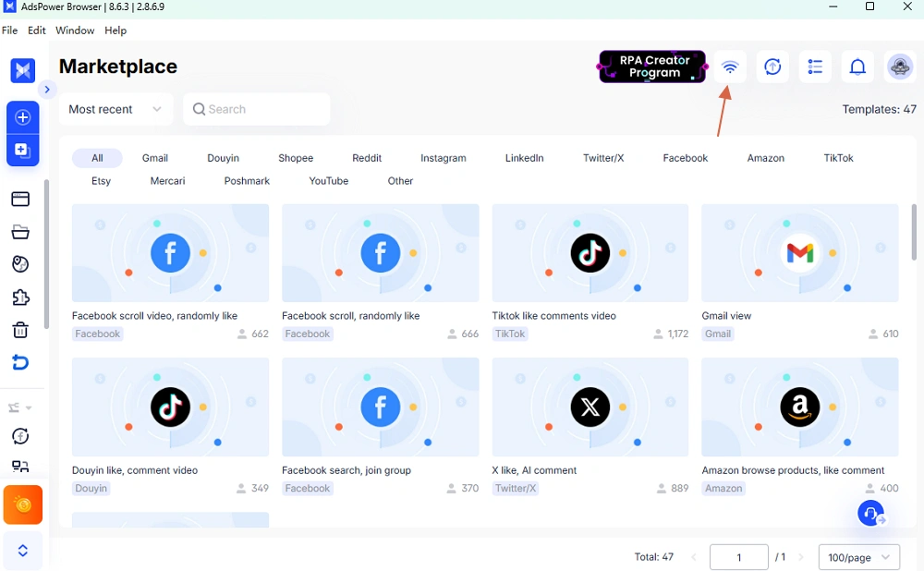
Task: Click the orange coin rewards button
Action: 23,504
